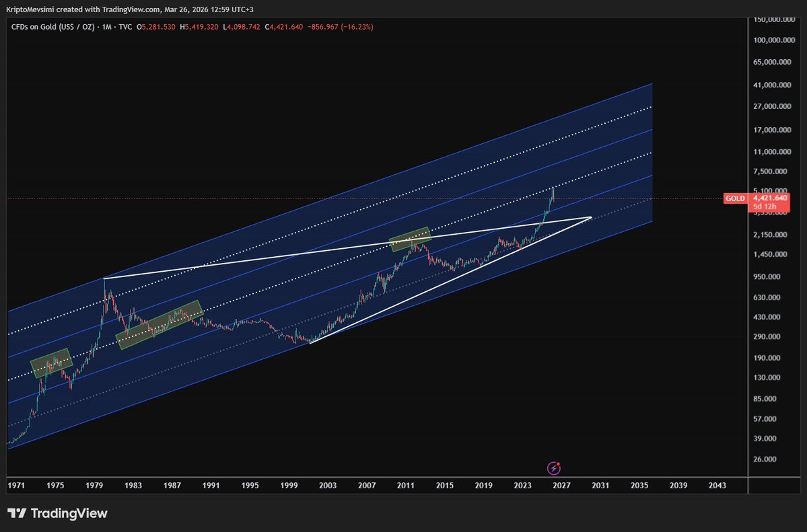Click the 57.000 price scale label
Viewport: 807px width, 532px height.
coord(765,419)
